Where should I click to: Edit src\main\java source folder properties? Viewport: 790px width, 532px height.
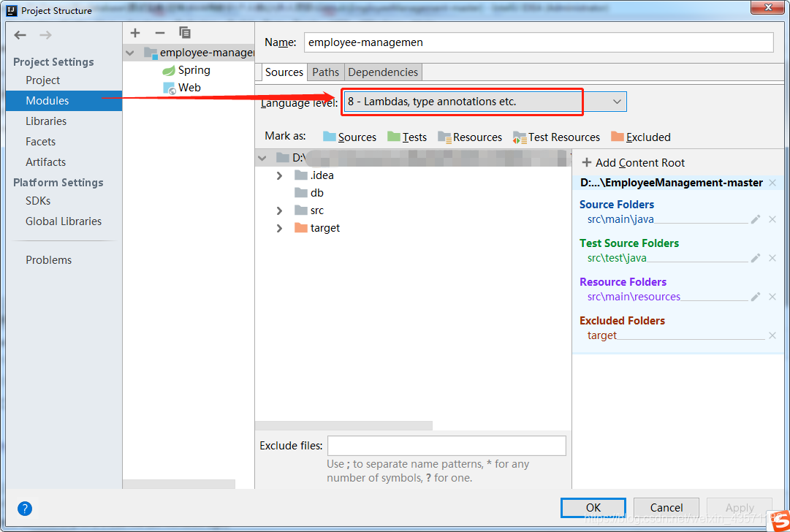(x=755, y=219)
